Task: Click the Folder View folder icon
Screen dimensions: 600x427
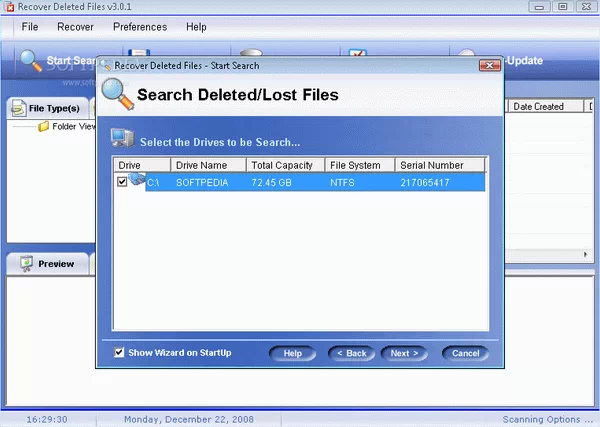Action: 44,126
